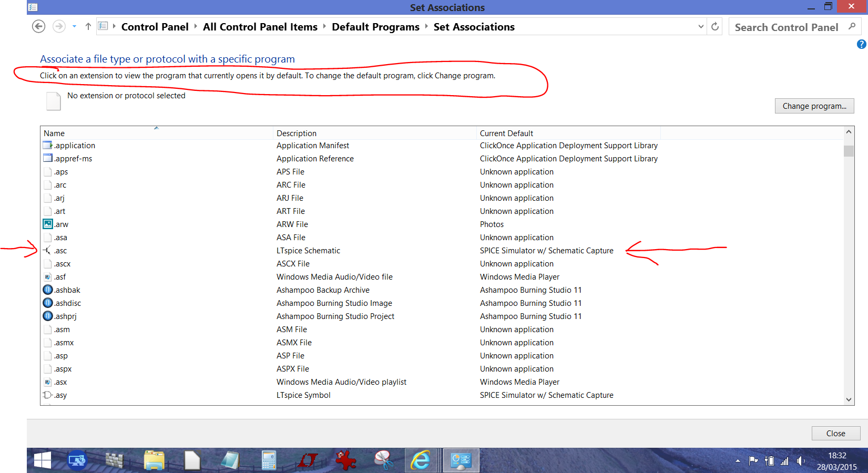Click Photos default for .arw
This screenshot has width=868, height=473.
(492, 224)
